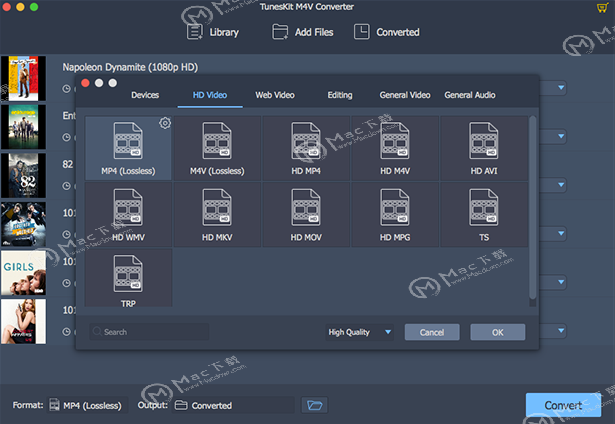Open the shopping cart icon
The image size is (615, 424).
tap(602, 8)
